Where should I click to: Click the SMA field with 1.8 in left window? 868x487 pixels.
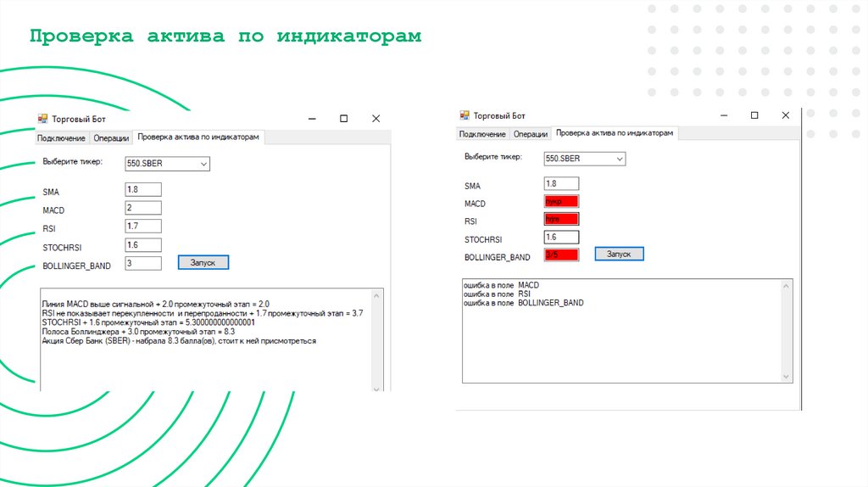[142, 189]
